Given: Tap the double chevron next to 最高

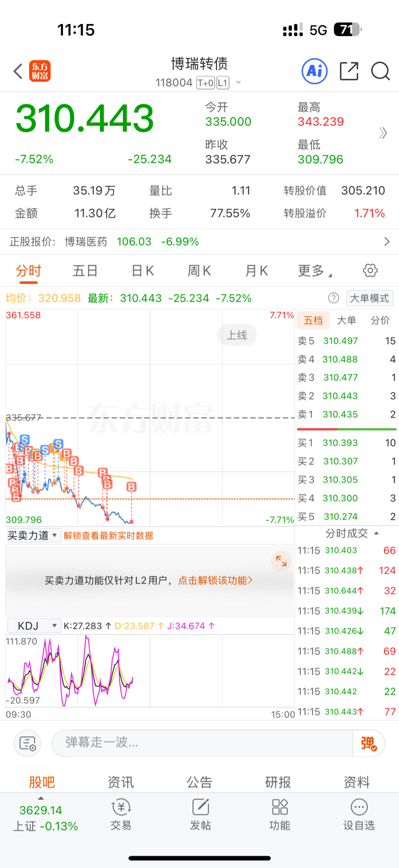Looking at the screenshot, I should [x=383, y=133].
